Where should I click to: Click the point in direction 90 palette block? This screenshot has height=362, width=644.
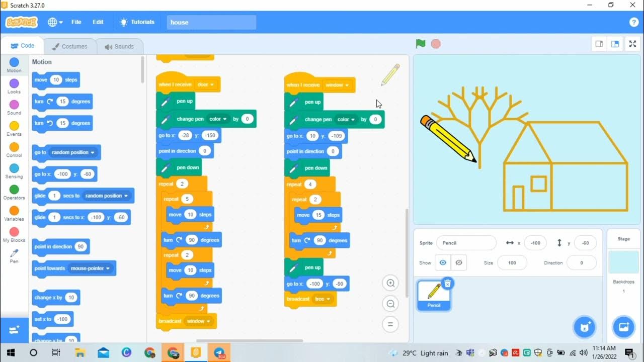(60, 247)
